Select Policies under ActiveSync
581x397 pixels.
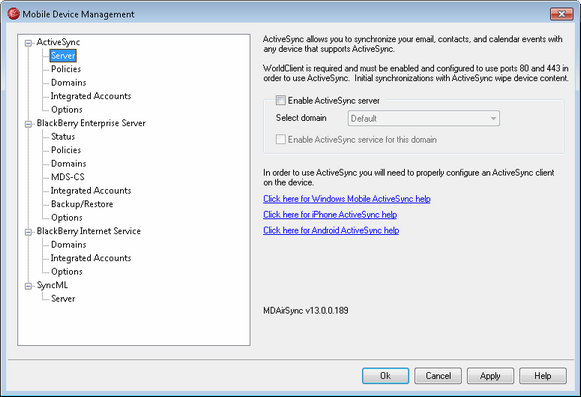[x=66, y=69]
